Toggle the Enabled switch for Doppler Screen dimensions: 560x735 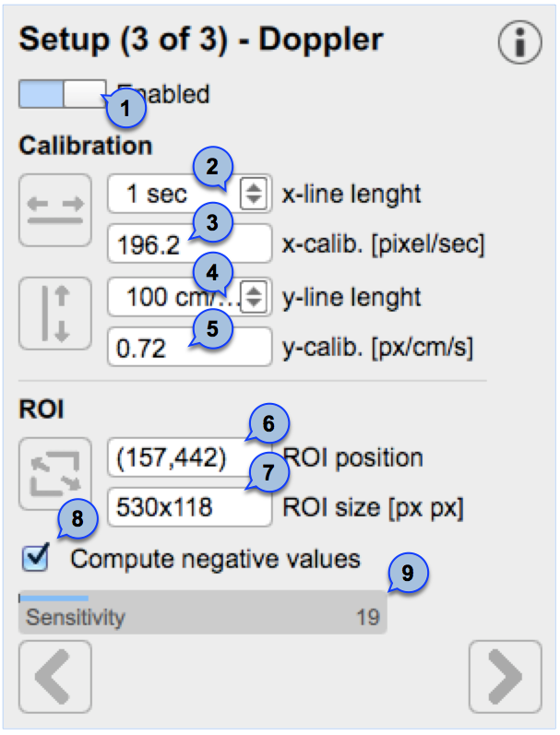click(x=63, y=94)
